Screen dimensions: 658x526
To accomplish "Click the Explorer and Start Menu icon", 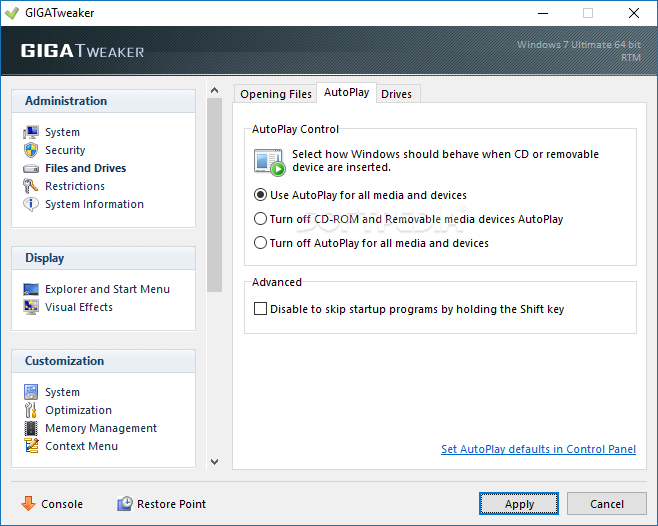I will 31,290.
